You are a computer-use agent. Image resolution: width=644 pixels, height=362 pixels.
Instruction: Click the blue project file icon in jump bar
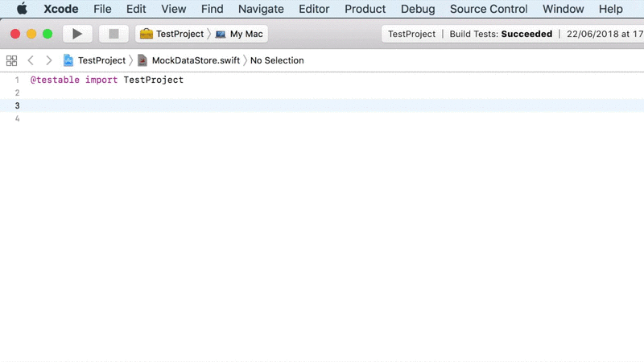point(68,60)
